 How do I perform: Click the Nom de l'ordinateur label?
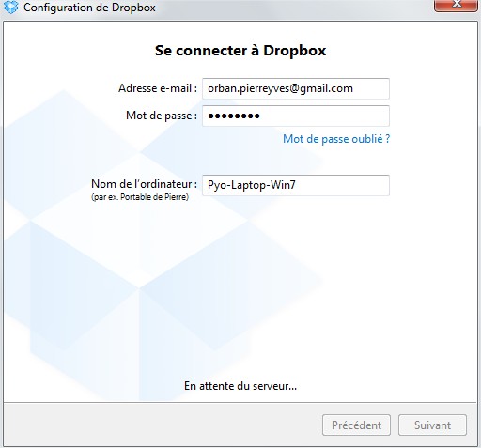tap(145, 184)
